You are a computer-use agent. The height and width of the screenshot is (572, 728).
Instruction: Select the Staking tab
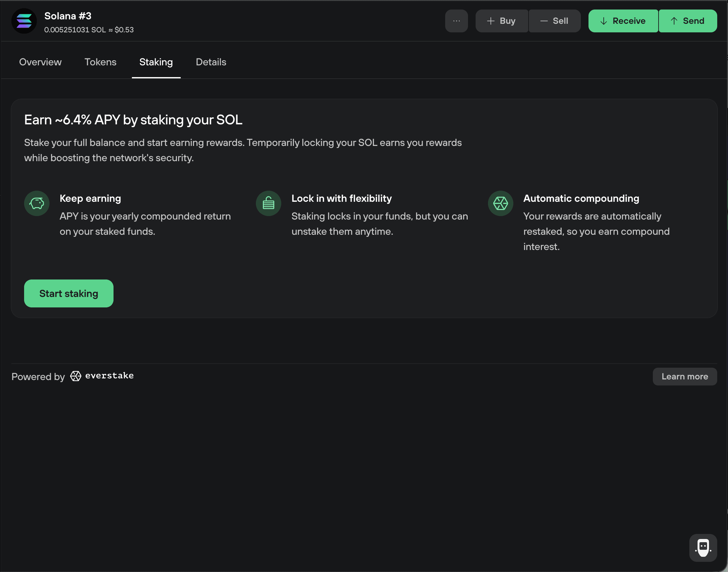[x=156, y=62]
